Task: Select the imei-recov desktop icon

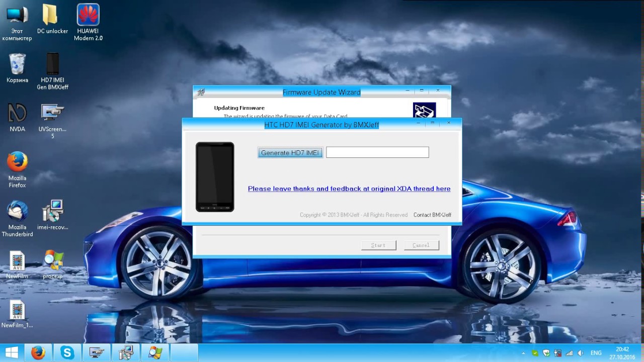Action: pyautogui.click(x=52, y=215)
